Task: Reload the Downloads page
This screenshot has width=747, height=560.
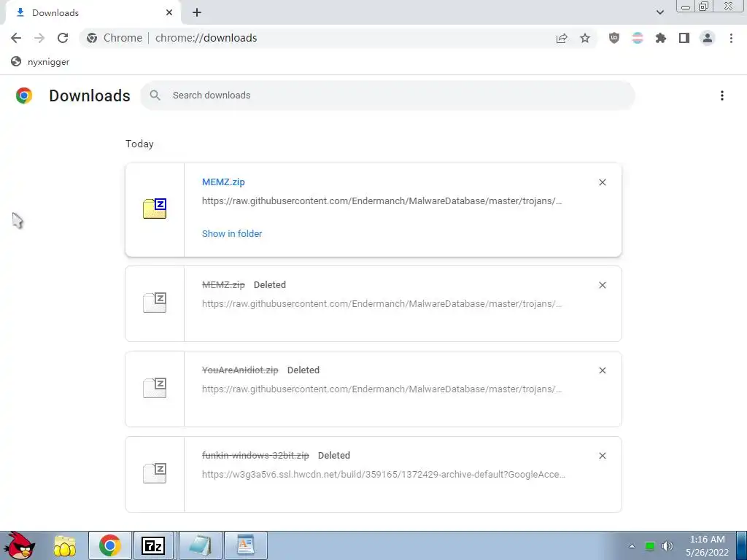Action: click(63, 38)
